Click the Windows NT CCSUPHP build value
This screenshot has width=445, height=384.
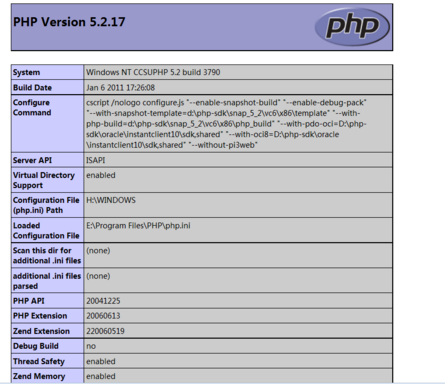(x=153, y=72)
